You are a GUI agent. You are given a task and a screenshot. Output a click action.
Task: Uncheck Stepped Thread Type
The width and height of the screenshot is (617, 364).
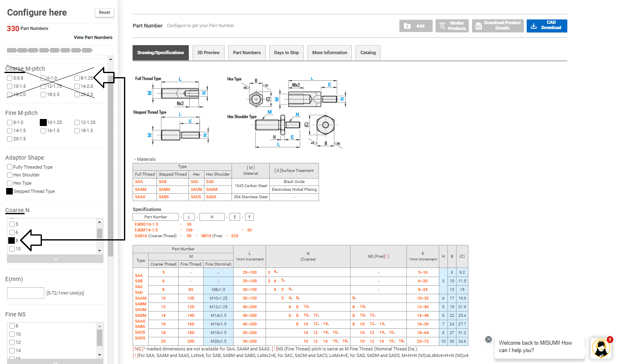tap(9, 191)
